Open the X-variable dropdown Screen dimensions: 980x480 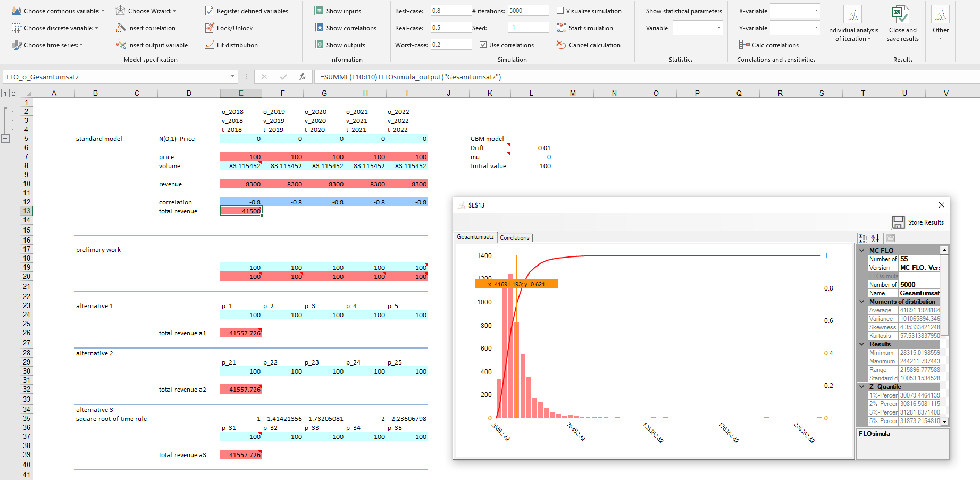coord(816,11)
